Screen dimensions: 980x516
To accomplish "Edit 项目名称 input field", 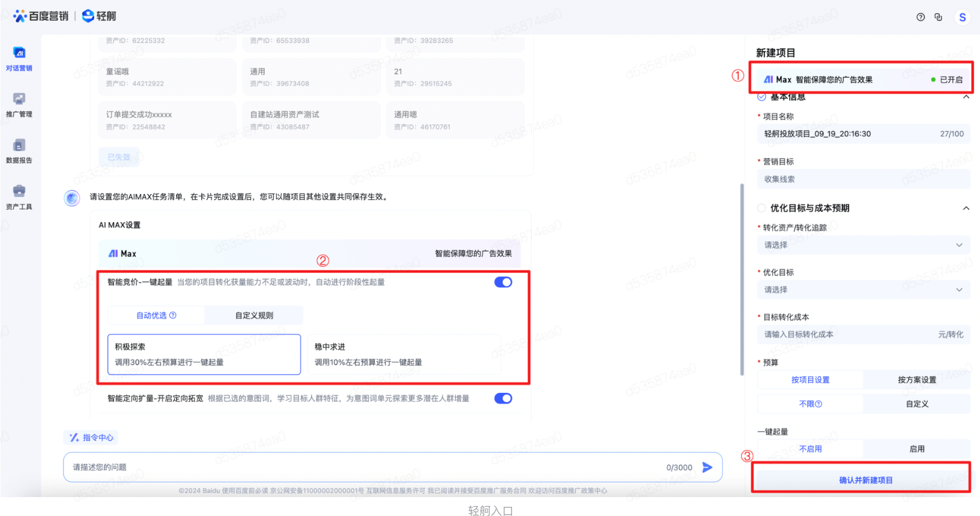I will pyautogui.click(x=864, y=134).
